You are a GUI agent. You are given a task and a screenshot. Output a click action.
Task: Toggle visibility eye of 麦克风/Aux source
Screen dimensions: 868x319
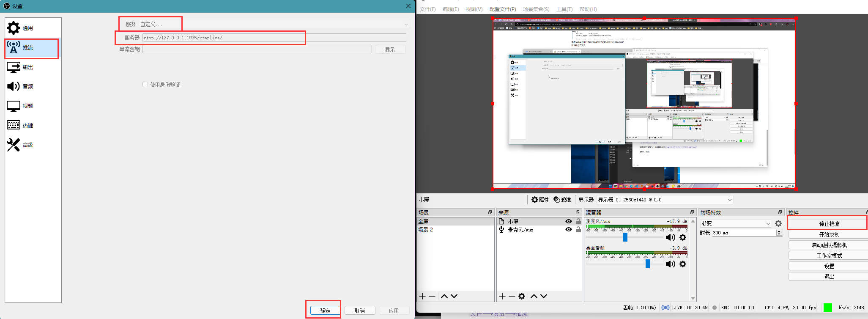coord(569,230)
